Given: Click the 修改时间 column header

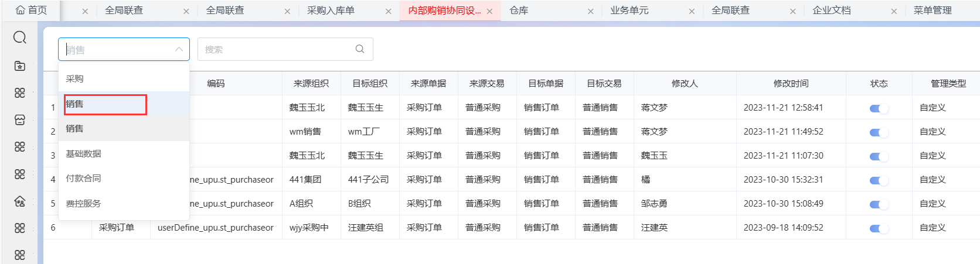Looking at the screenshot, I should click(791, 84).
